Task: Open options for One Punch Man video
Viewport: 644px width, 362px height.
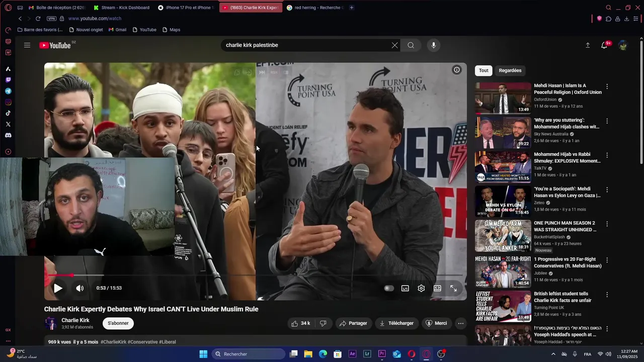Action: (x=607, y=224)
